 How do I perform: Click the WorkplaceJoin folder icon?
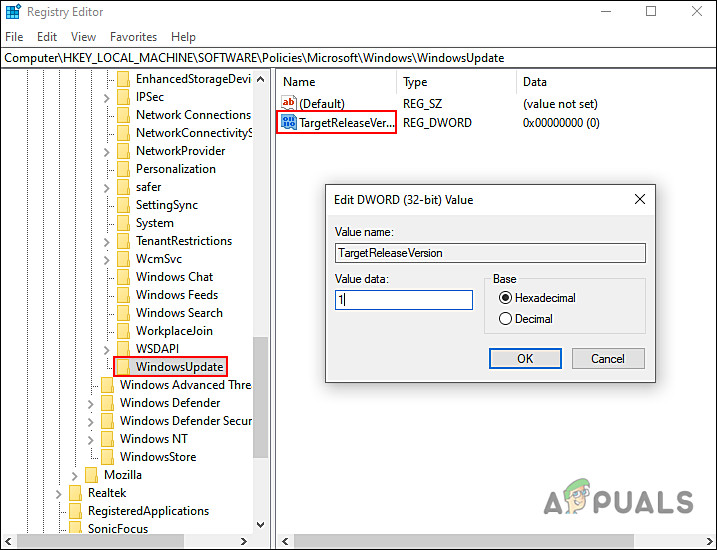click(x=123, y=331)
